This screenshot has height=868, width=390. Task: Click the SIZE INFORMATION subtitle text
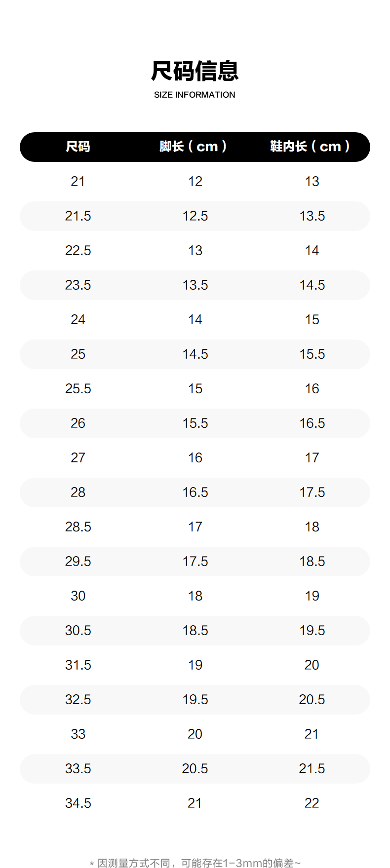[x=195, y=95]
